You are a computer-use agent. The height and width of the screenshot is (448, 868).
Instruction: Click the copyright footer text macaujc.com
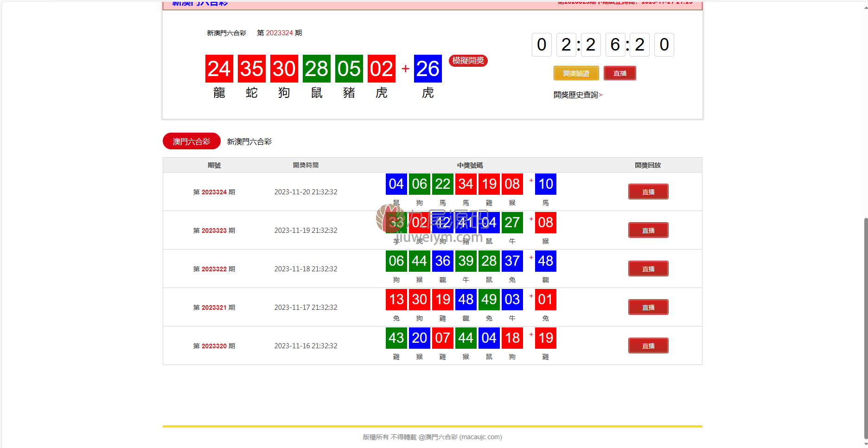(481, 437)
